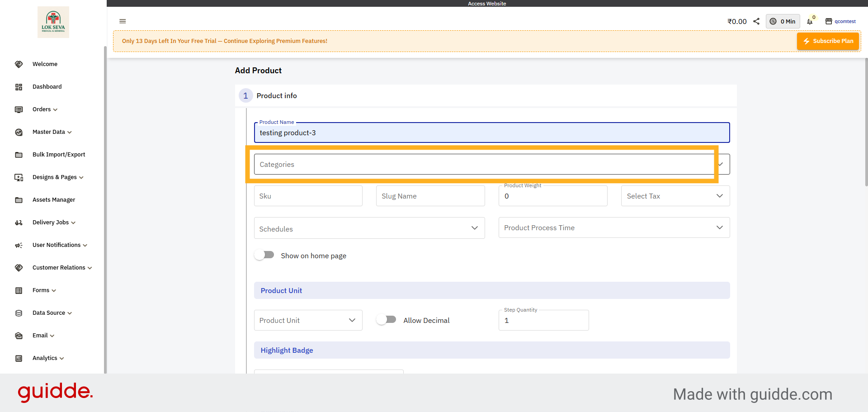
Task: Select the store icon next to qcomtest
Action: 829,21
